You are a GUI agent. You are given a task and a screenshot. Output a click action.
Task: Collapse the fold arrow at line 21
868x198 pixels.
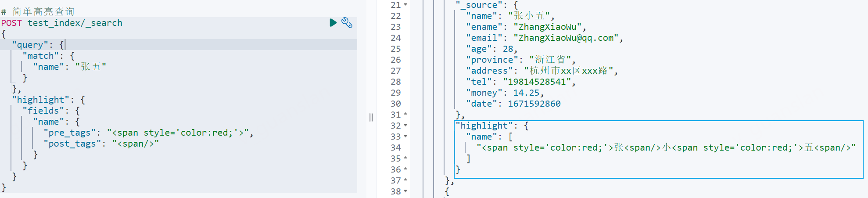(405, 5)
